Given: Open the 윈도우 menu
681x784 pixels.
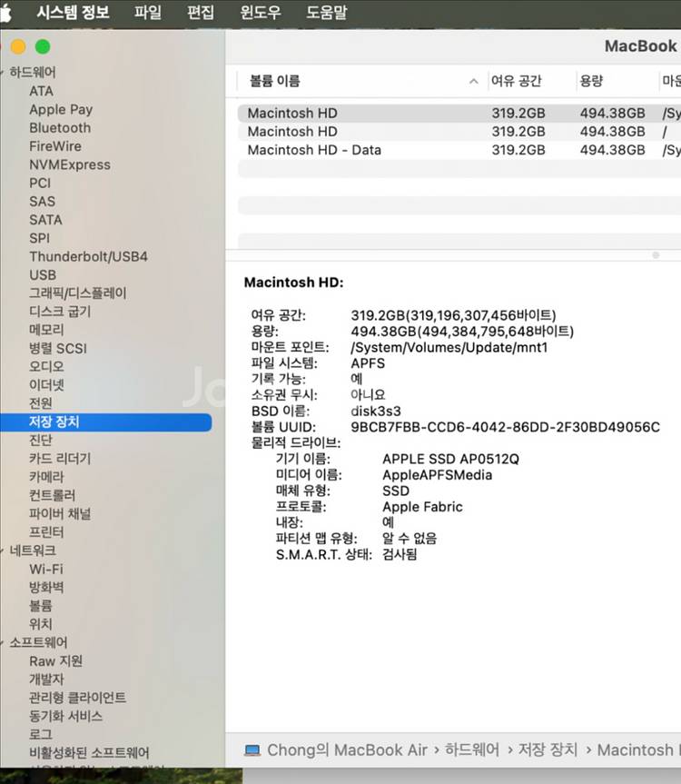Looking at the screenshot, I should coord(261,12).
